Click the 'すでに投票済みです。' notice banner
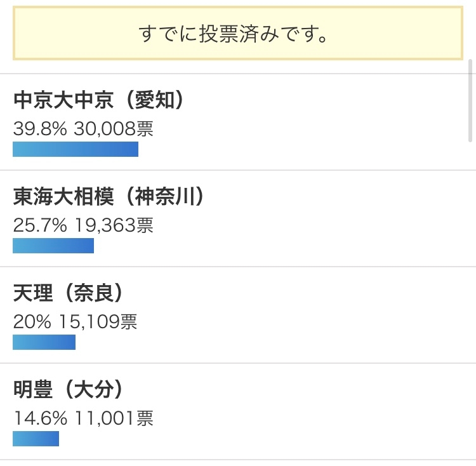This screenshot has height=466, width=476. (x=237, y=34)
